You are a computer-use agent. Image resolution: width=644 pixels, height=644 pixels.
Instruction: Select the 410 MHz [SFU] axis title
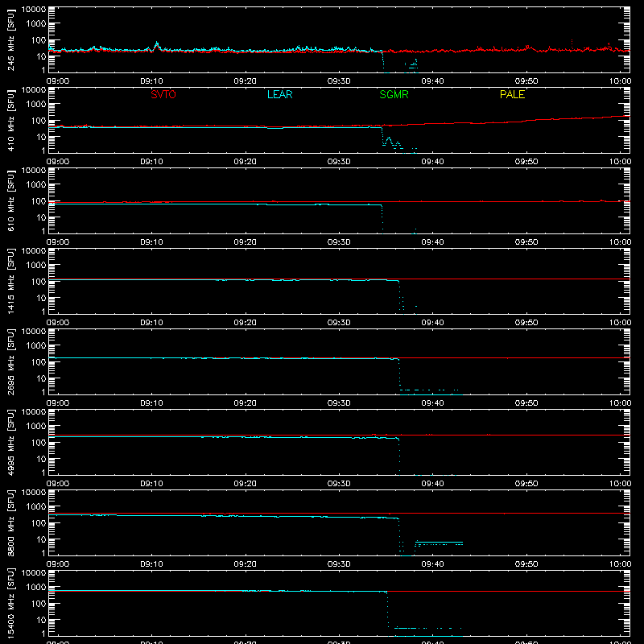tap(10, 120)
